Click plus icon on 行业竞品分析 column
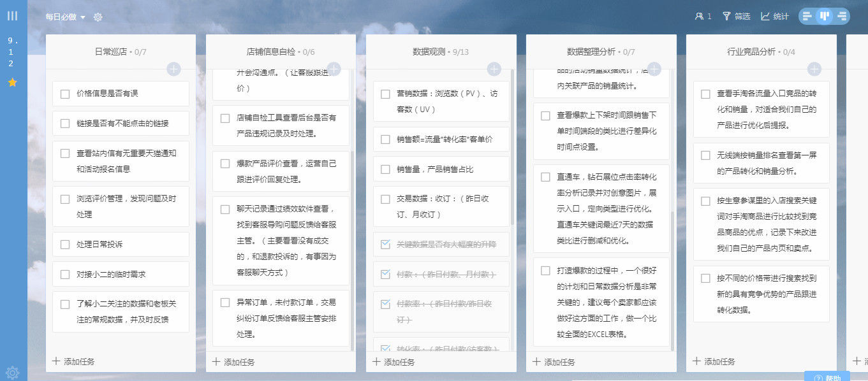This screenshot has height=381, width=868. point(814,68)
